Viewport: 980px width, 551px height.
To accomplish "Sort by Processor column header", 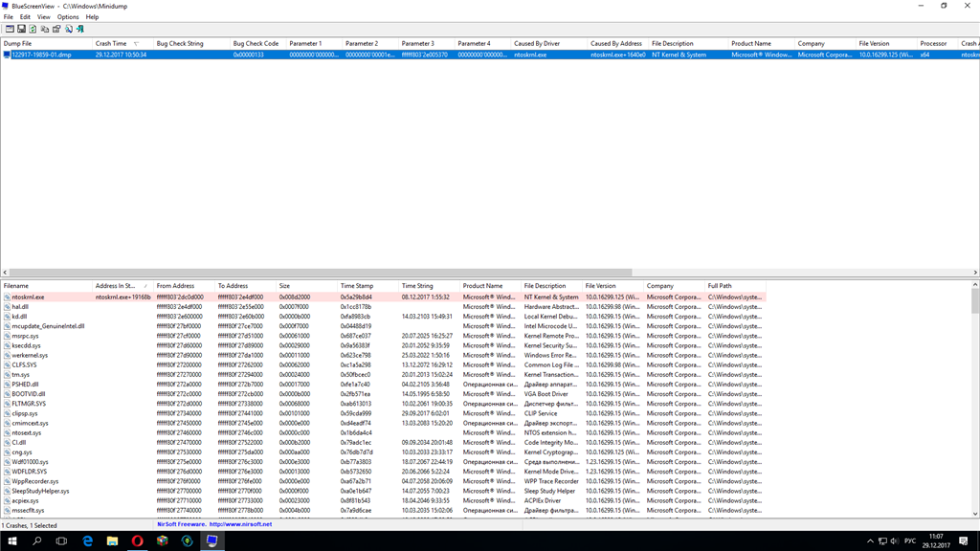I will click(938, 44).
